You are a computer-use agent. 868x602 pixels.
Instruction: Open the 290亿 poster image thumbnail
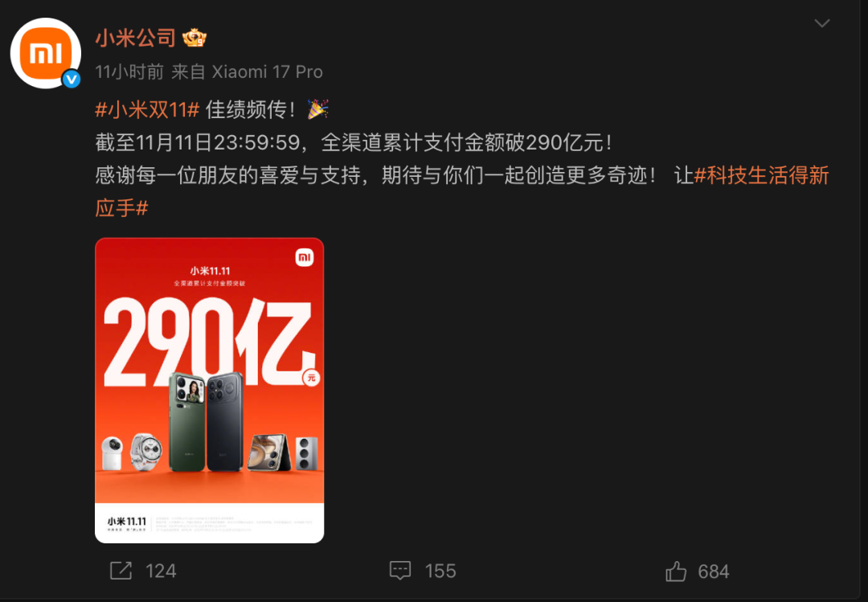pyautogui.click(x=209, y=391)
